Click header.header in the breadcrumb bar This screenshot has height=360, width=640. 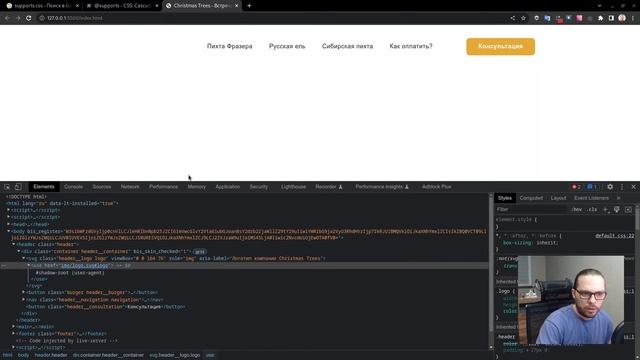tap(51, 355)
